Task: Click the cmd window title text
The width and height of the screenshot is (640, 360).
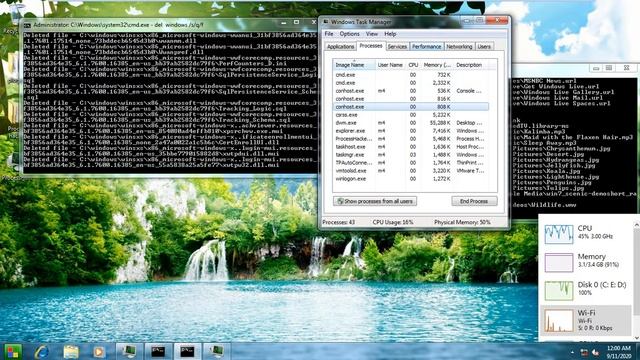Action: [x=118, y=25]
